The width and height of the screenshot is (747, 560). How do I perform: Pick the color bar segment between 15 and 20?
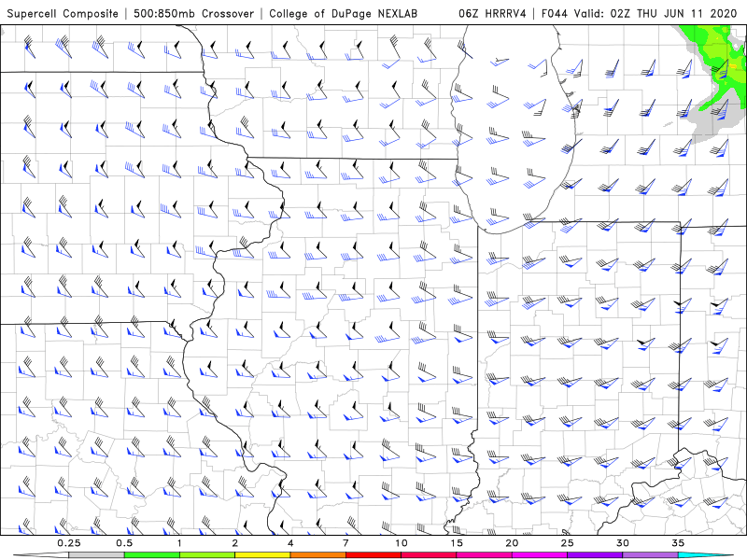(x=484, y=555)
